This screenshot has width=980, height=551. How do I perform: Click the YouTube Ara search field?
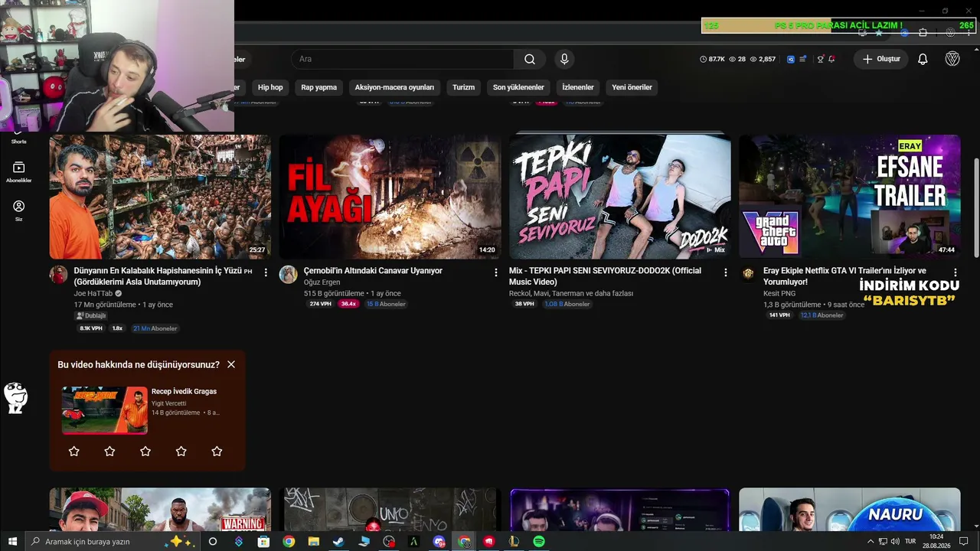pyautogui.click(x=403, y=59)
